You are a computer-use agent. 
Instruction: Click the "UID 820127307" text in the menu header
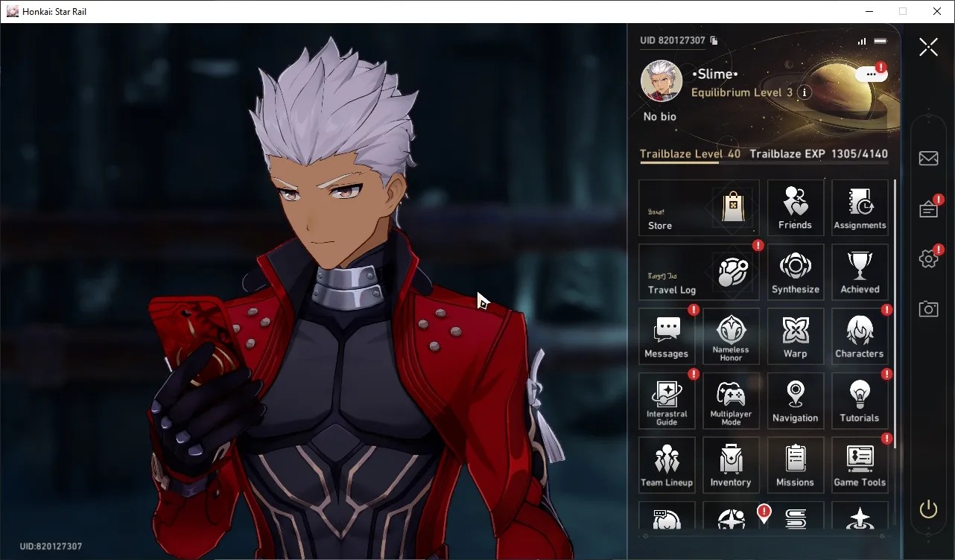(x=673, y=40)
